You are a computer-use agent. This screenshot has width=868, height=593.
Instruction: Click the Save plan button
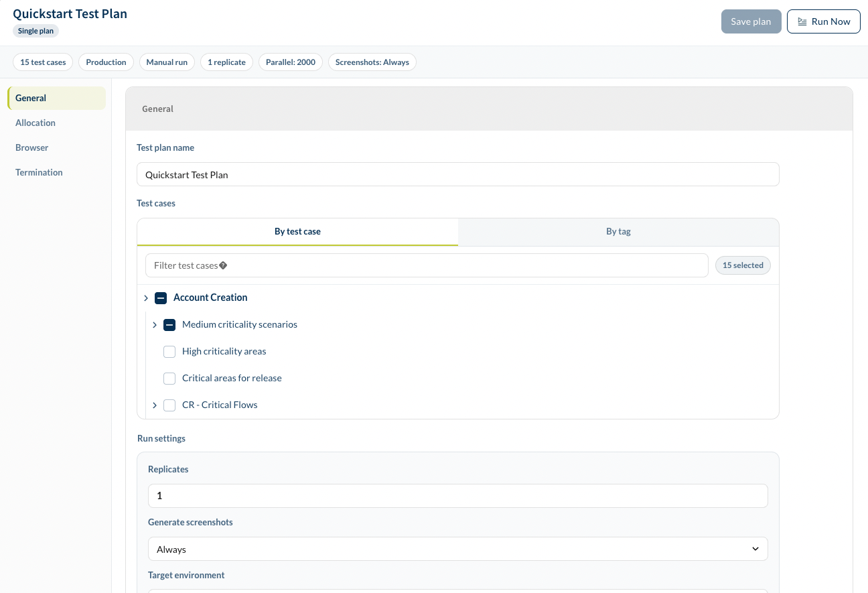[x=751, y=21]
